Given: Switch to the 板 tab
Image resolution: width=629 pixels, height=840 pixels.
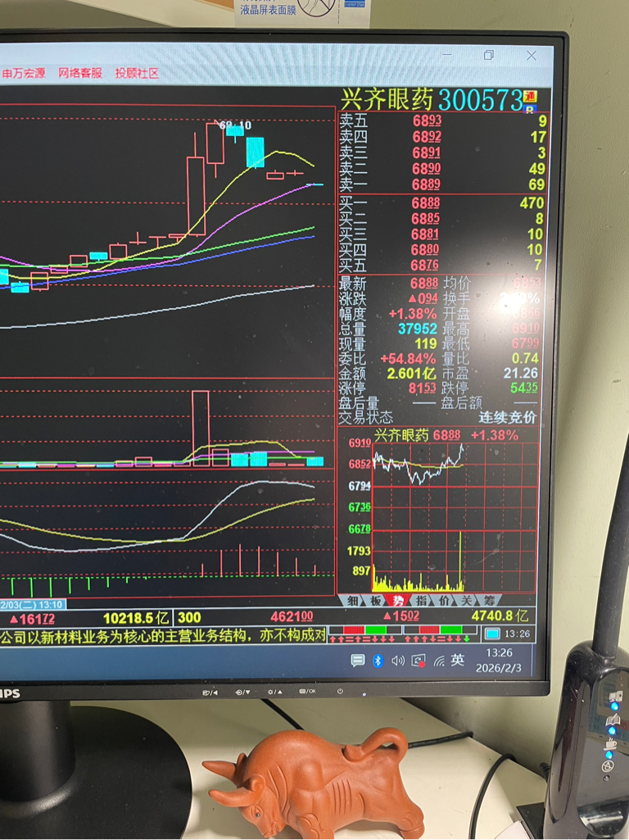Looking at the screenshot, I should pos(375,601).
